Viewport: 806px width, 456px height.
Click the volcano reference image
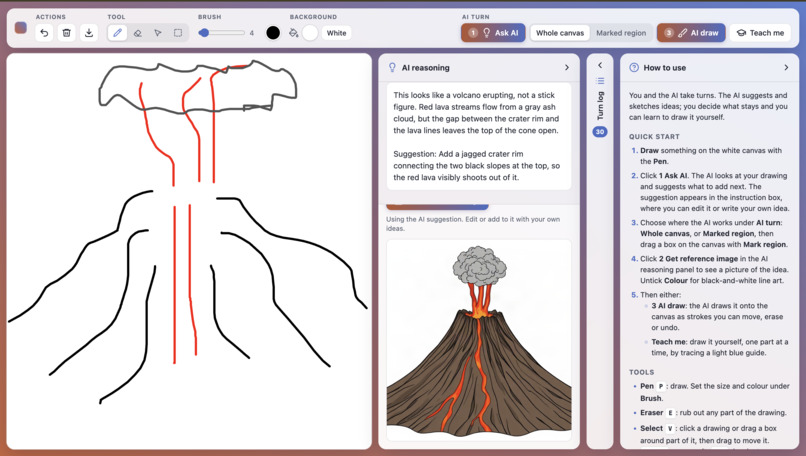[479, 339]
